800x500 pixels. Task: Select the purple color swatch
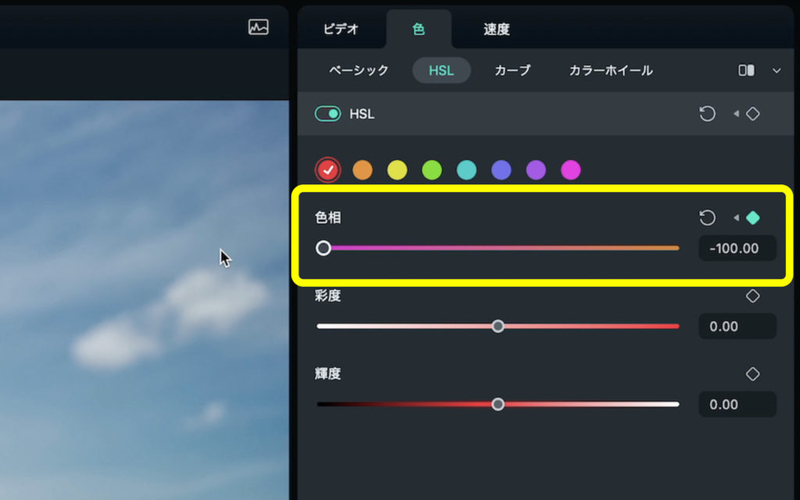(536, 170)
